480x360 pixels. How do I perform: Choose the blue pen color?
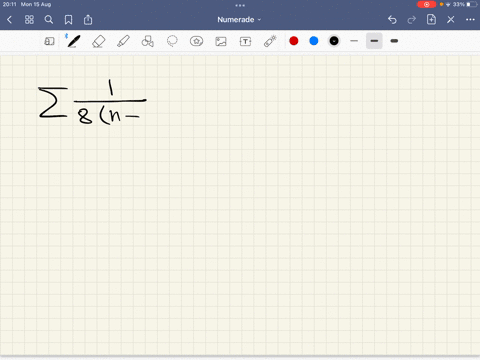click(x=314, y=41)
